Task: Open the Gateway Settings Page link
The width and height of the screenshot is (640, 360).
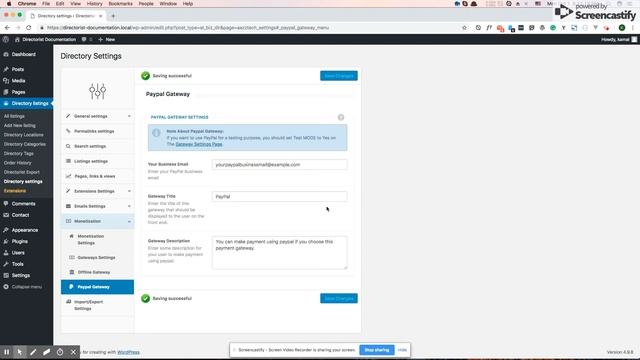Action: coord(199,144)
